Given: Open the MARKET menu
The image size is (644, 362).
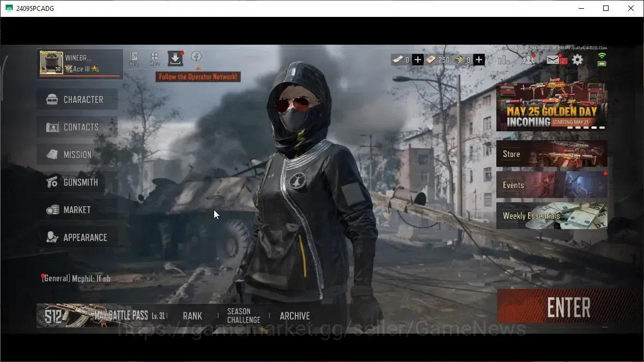Looking at the screenshot, I should [x=77, y=209].
